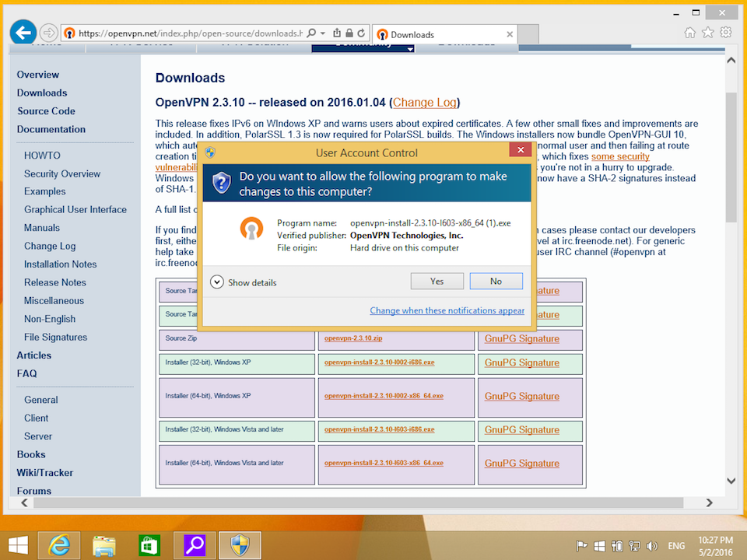Click the OpenVPN program icon in dialog

(251, 228)
